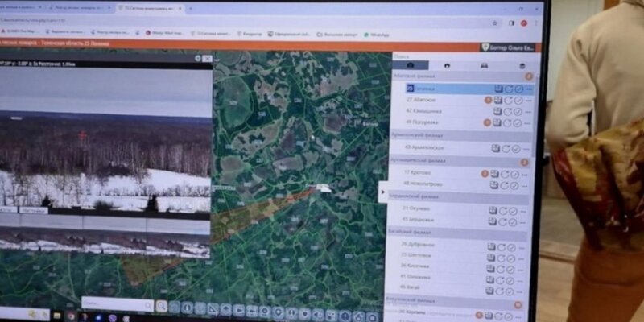Refresh camera row 42
Screen dimensions: 644x322
[508, 112]
